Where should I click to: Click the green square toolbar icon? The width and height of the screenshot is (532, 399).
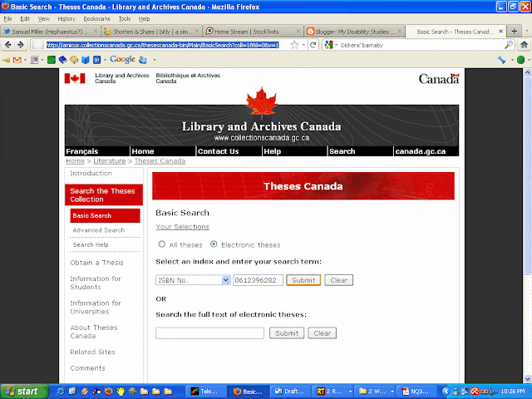pyautogui.click(x=52, y=60)
